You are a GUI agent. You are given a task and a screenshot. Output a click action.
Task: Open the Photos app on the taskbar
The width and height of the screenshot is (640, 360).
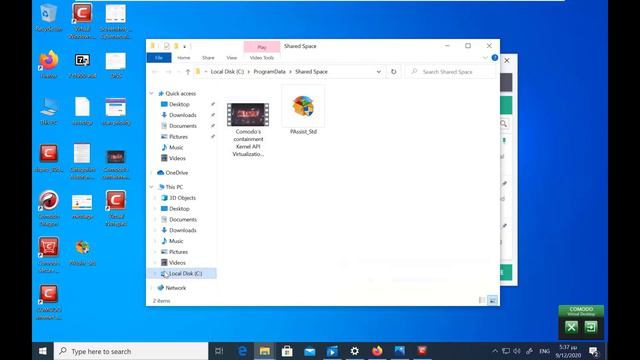[400, 351]
